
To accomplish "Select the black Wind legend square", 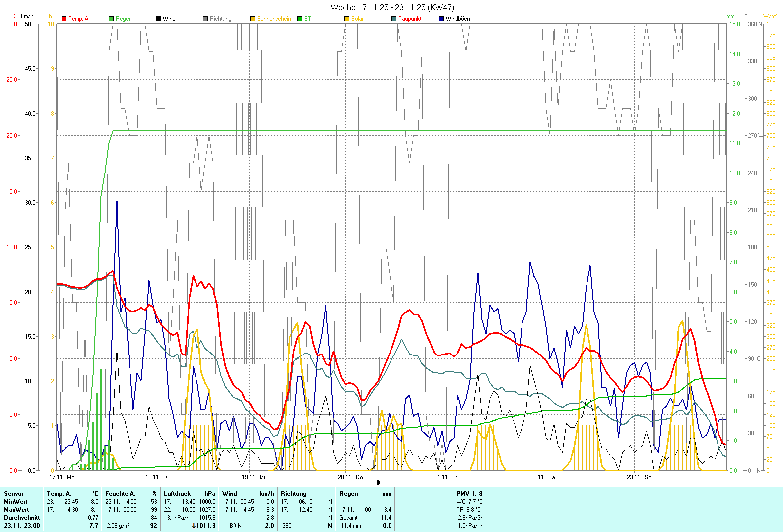I will 158,19.
